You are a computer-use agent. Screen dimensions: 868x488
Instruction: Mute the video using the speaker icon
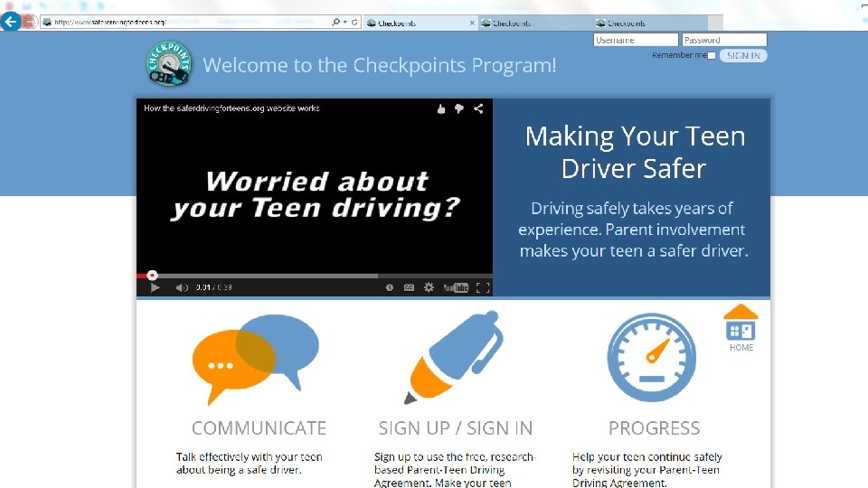(x=182, y=287)
